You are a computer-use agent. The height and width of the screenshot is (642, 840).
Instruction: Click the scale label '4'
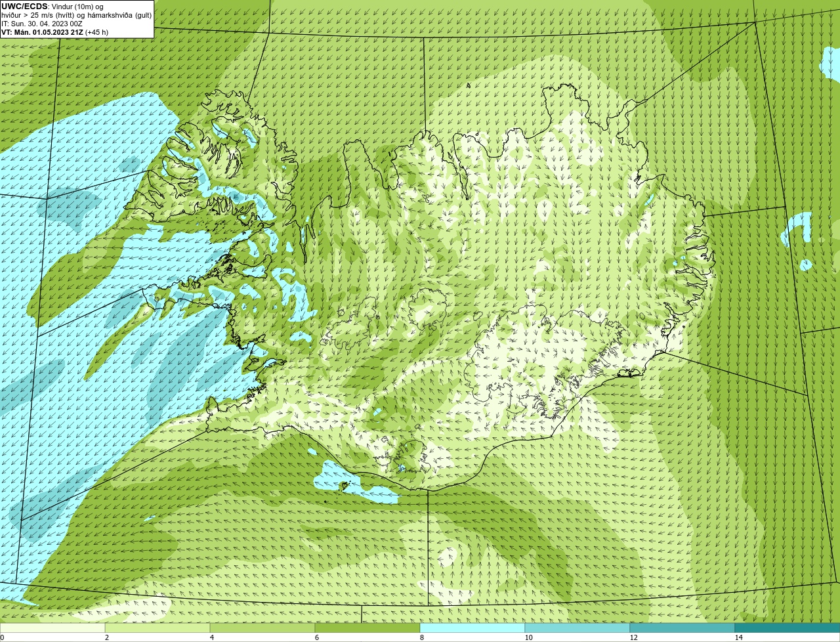coord(211,637)
